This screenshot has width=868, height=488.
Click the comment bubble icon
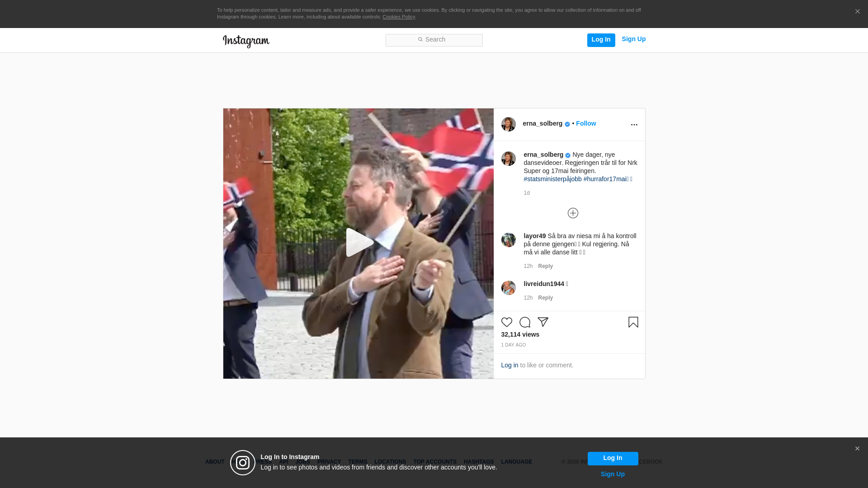[524, 322]
